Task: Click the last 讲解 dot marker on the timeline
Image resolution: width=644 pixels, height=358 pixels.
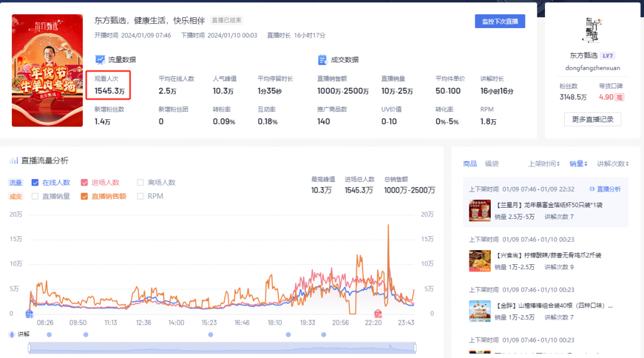Action: [324, 335]
